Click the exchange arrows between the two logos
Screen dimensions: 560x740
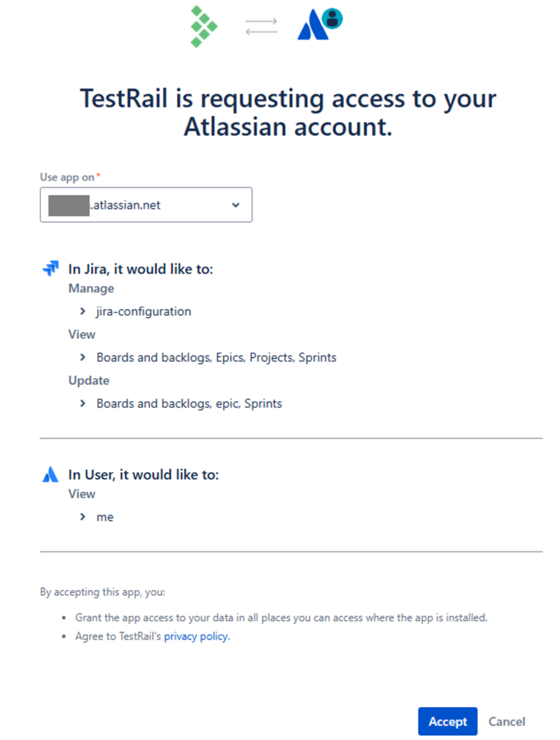[261, 26]
